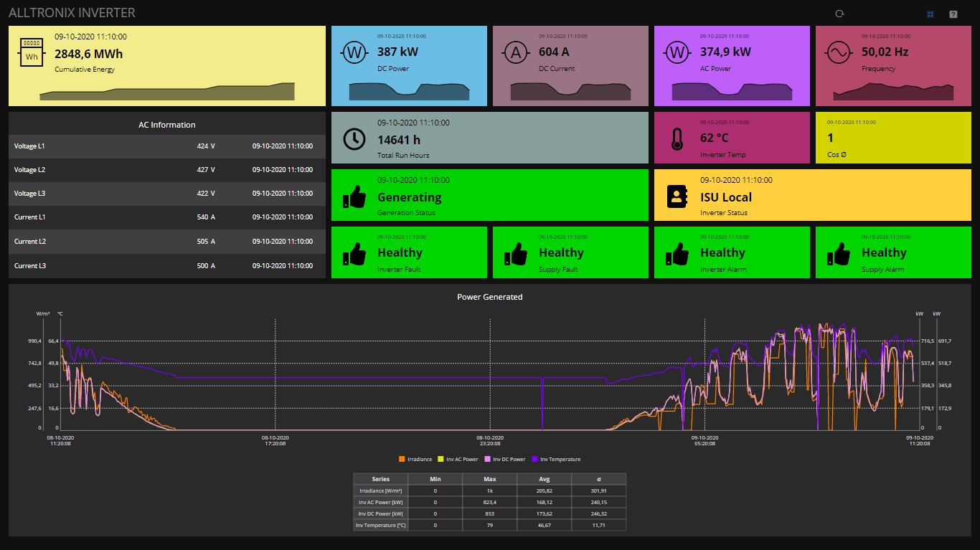Image resolution: width=980 pixels, height=550 pixels.
Task: Click the thermometer icon on Inverter Temp
Action: click(x=677, y=138)
